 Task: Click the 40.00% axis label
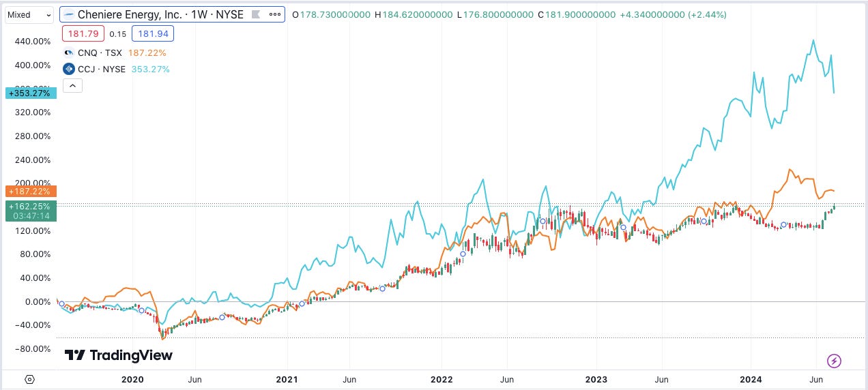coord(34,278)
